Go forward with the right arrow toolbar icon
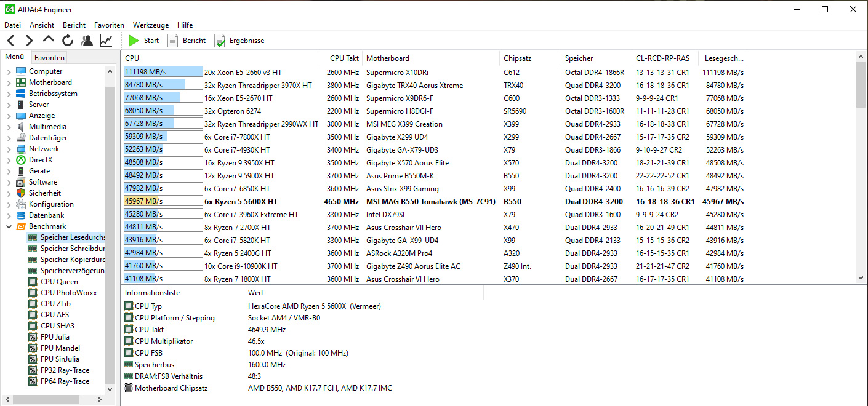The height and width of the screenshot is (406, 868). (x=30, y=41)
